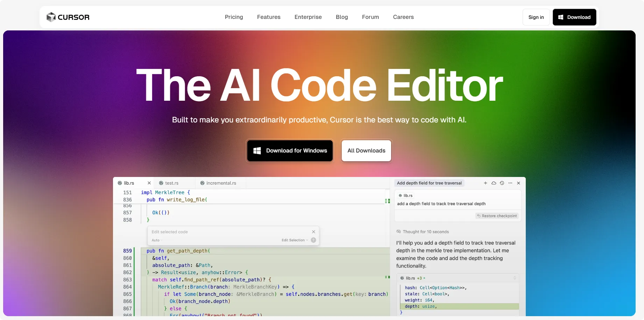Close the Edit selected code popup

[313, 232]
